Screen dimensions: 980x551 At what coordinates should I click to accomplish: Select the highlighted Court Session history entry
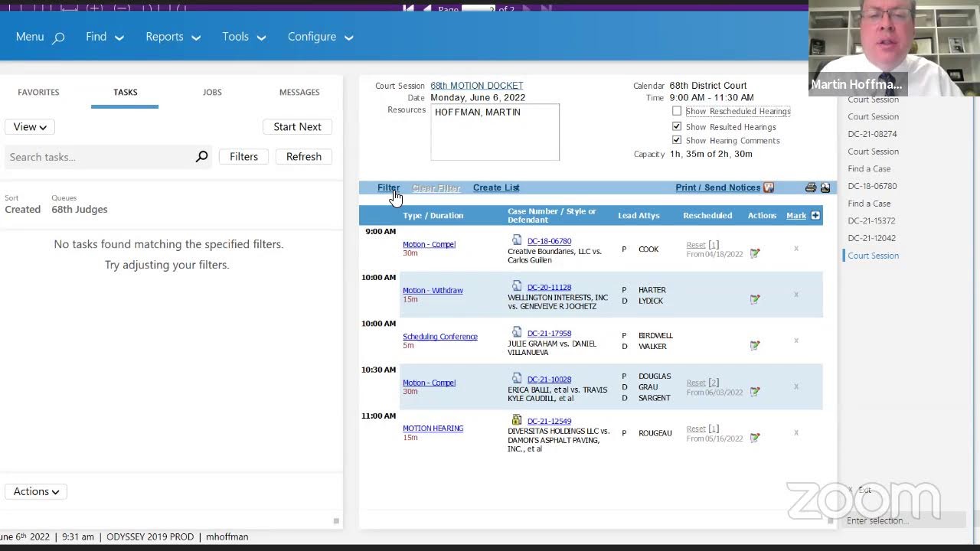tap(873, 256)
